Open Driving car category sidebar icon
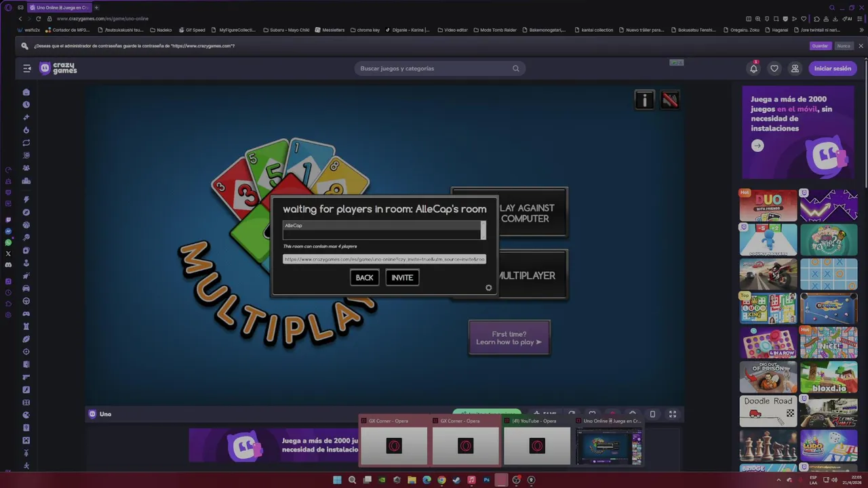 (x=26, y=288)
